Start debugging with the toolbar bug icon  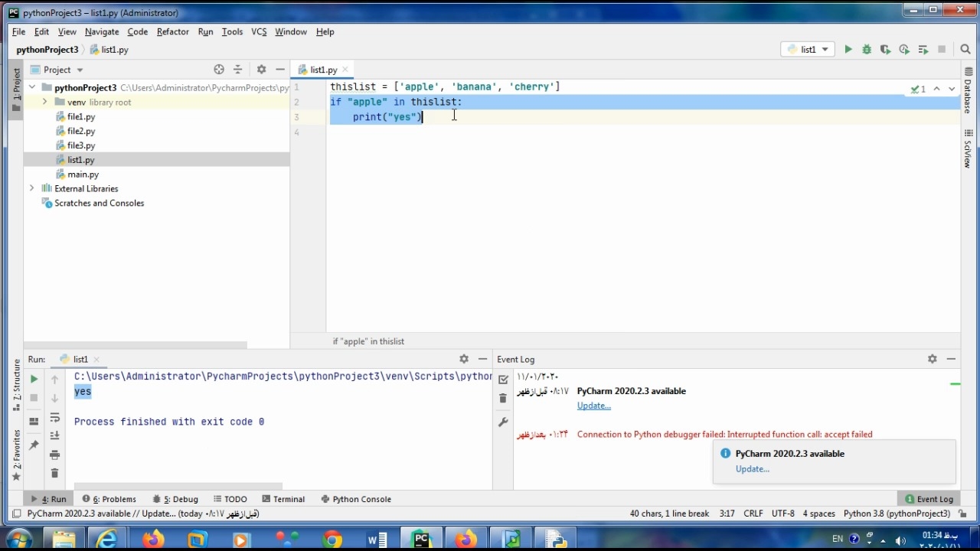click(867, 50)
